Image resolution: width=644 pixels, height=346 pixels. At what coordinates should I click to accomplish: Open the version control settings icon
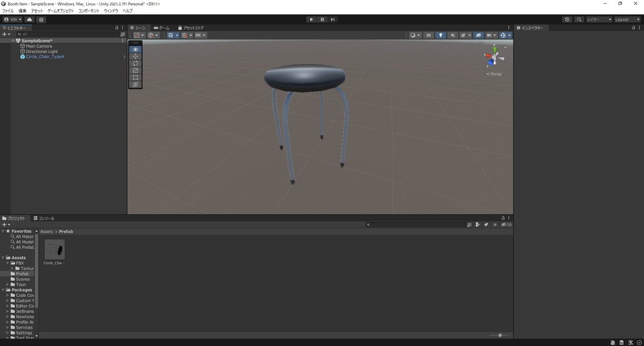41,20
